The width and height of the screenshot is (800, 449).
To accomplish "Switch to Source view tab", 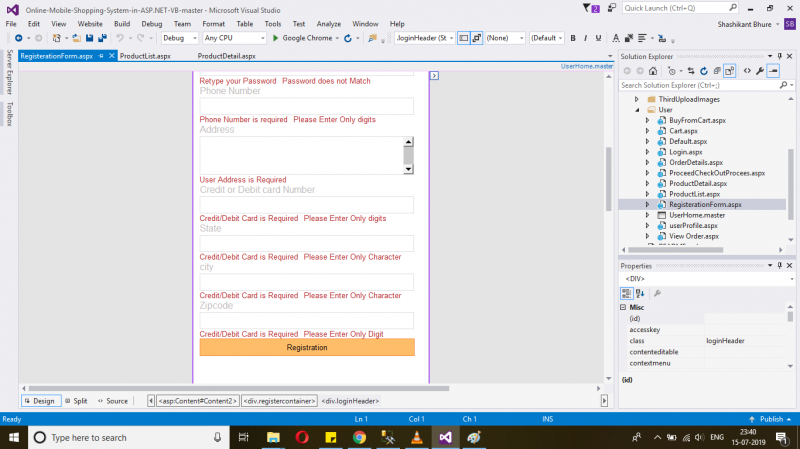I will pos(113,401).
